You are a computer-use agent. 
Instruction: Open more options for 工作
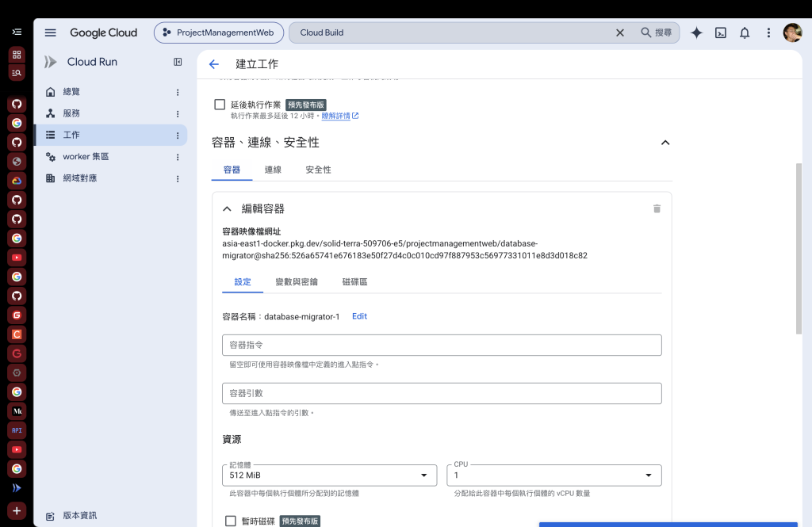178,136
